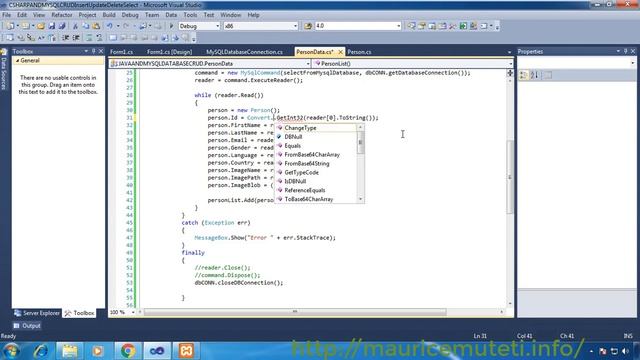Viewport: 640px width, 360px height.
Task: Switch to the Form1.cs [Design] tab
Action: point(169,52)
